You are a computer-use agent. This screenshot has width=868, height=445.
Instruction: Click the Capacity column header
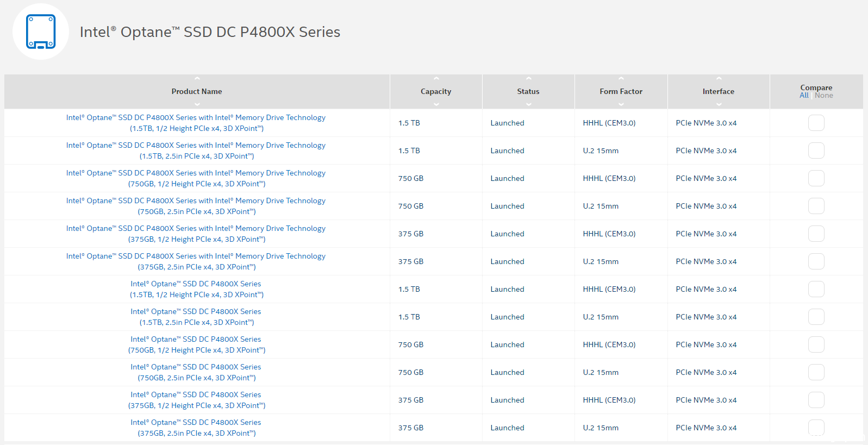click(436, 91)
